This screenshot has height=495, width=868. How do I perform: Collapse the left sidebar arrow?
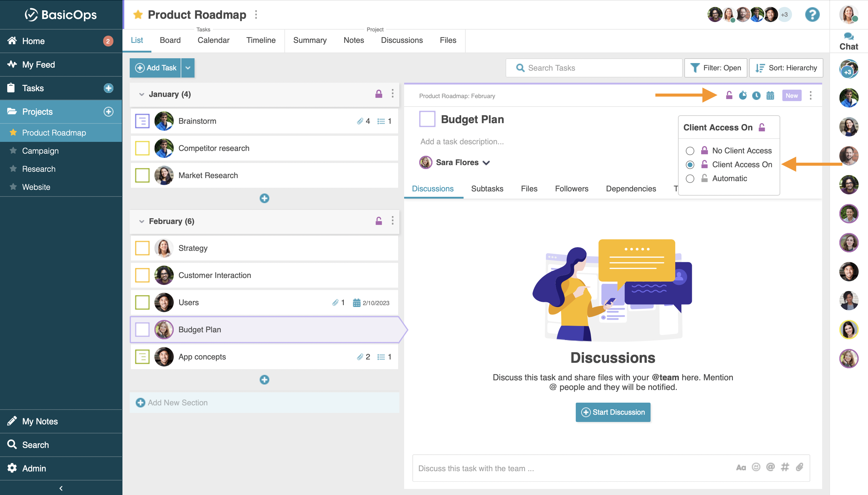point(61,488)
